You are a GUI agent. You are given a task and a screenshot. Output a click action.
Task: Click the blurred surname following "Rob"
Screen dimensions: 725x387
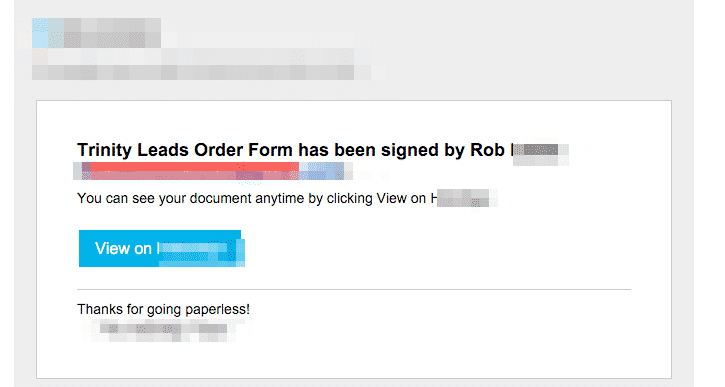[540, 152]
